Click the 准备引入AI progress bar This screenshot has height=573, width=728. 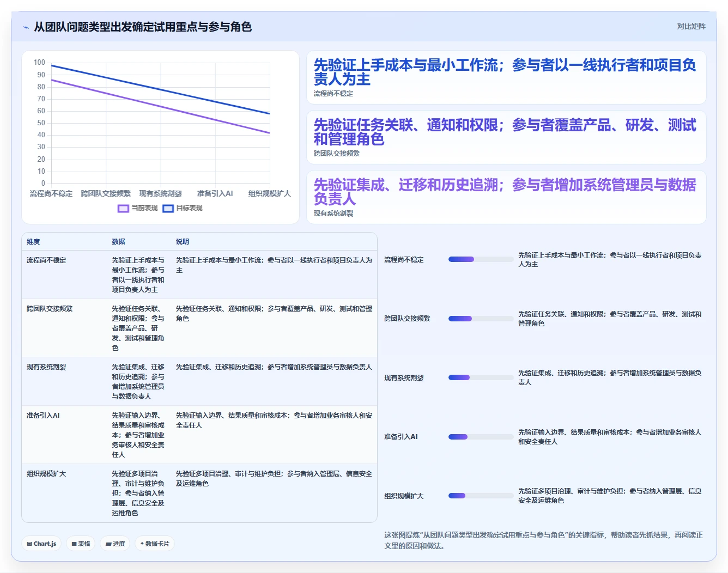tap(481, 437)
